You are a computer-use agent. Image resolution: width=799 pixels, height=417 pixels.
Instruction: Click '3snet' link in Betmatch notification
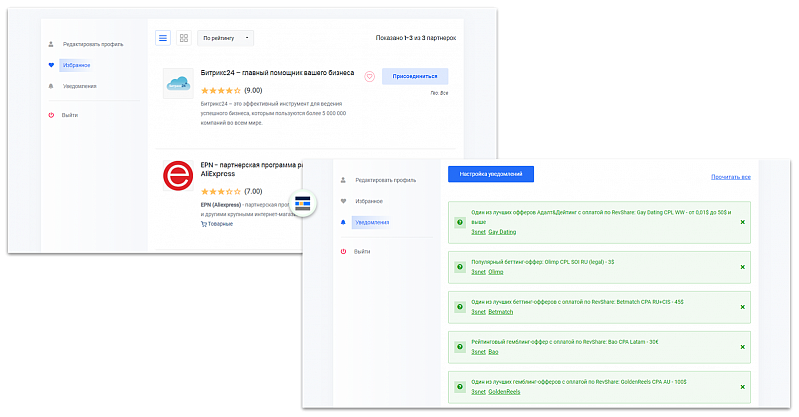pos(478,312)
